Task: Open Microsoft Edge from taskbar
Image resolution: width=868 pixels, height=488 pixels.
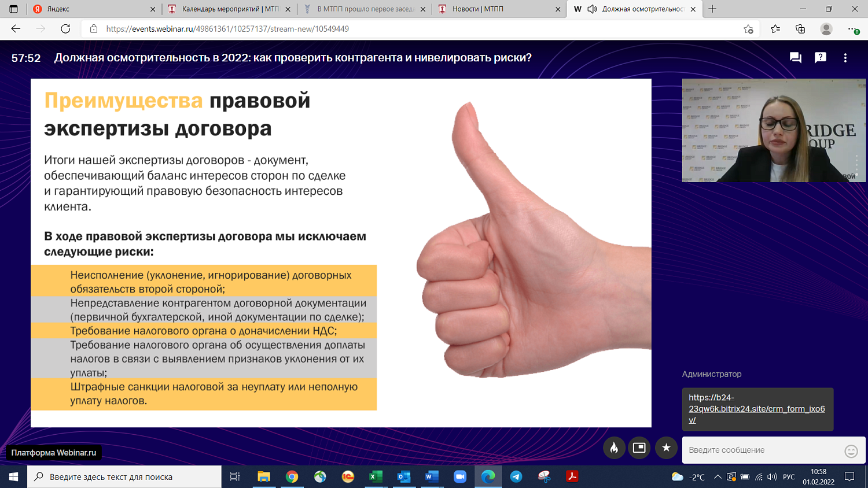Action: [488, 477]
